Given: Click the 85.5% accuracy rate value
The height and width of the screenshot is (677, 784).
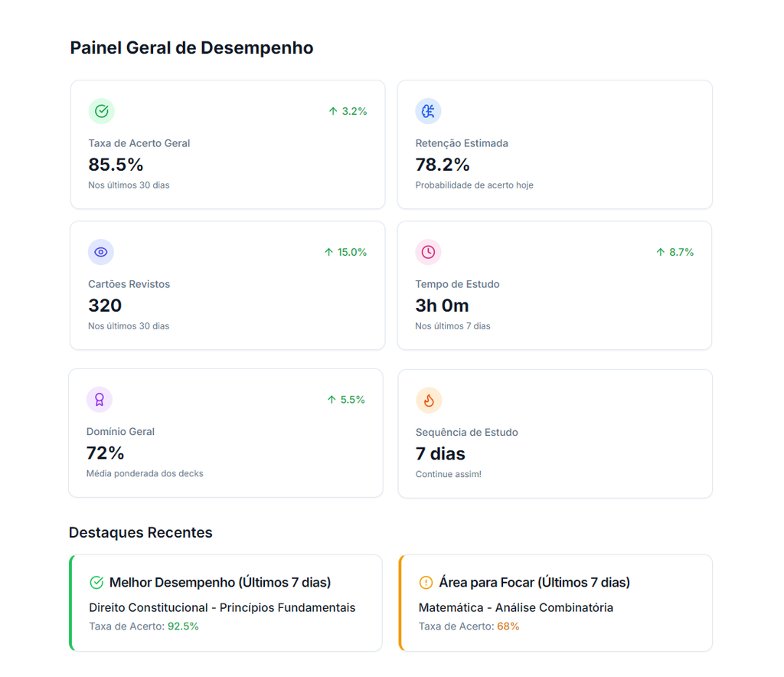Looking at the screenshot, I should click(x=116, y=165).
